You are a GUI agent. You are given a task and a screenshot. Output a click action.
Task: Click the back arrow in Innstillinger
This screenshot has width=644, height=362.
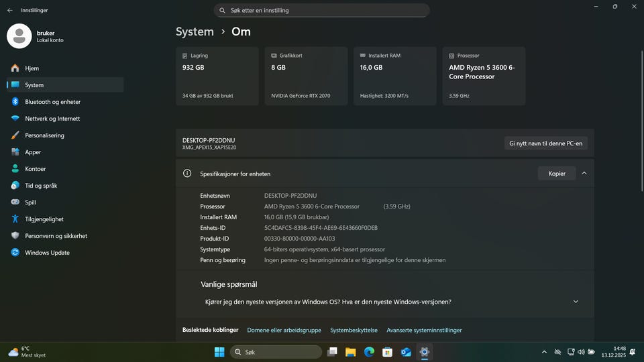(9, 11)
